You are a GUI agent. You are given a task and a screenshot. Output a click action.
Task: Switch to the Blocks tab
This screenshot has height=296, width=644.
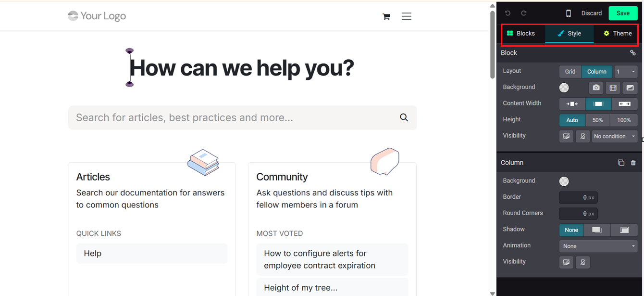tap(521, 34)
